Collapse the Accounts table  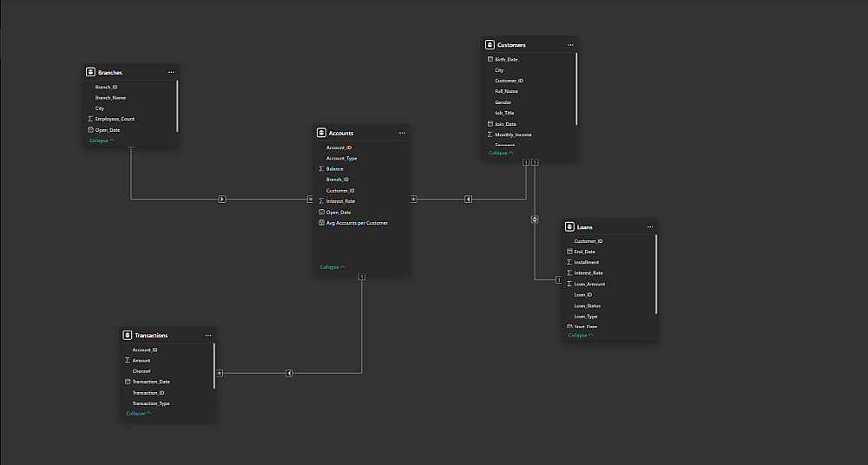(x=332, y=267)
